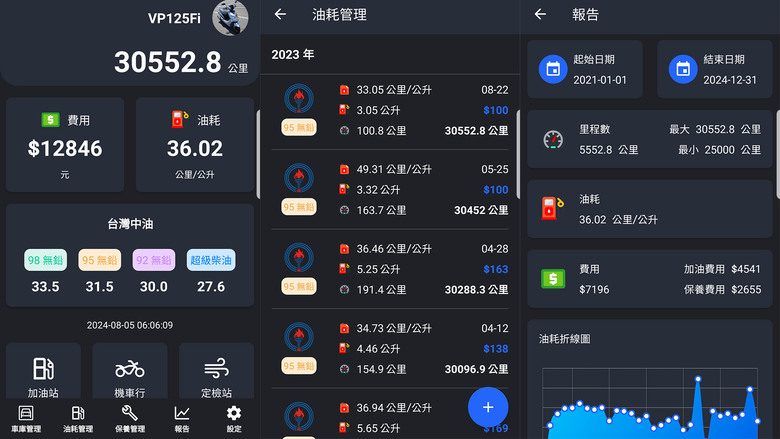Switch to the 油耗管理 bottom tab
The height and width of the screenshot is (439, 780).
tap(78, 419)
